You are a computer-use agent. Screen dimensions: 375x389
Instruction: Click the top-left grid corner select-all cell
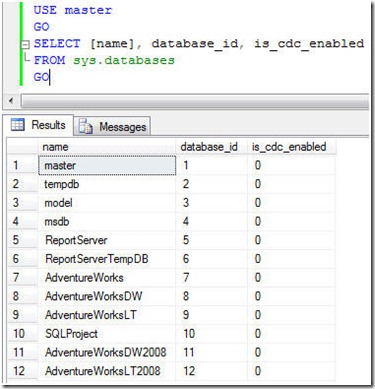23,147
